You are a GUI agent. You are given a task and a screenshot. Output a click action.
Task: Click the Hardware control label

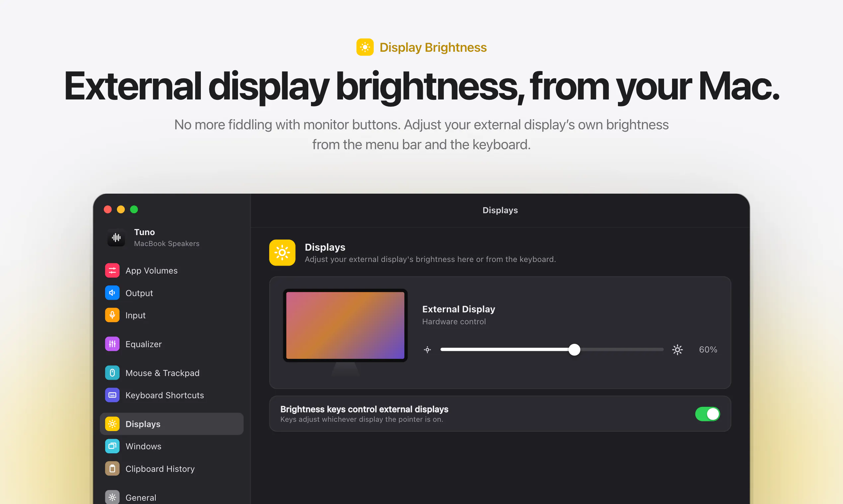(454, 321)
